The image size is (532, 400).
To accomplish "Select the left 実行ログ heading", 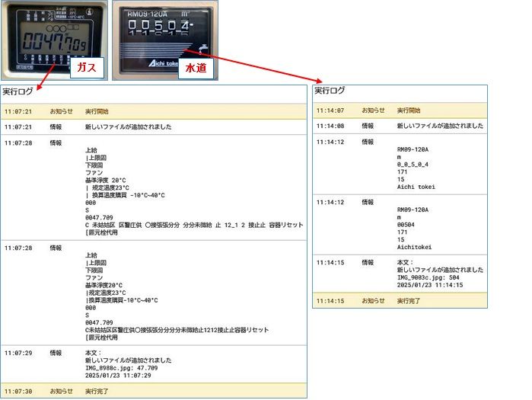I will coord(17,91).
